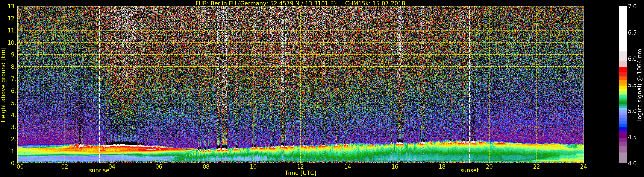This screenshot has height=177, width=644.
Task: Click the '18' time tick label
Action: [442, 167]
